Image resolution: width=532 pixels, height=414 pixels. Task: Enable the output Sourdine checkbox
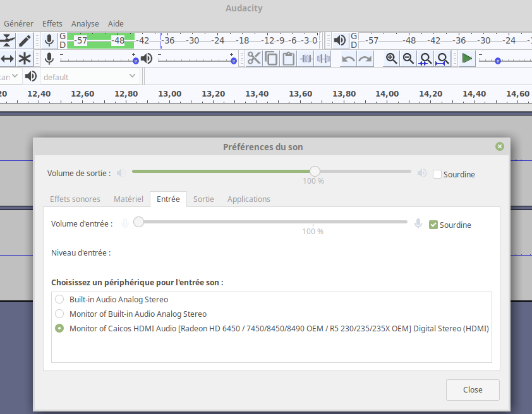437,174
